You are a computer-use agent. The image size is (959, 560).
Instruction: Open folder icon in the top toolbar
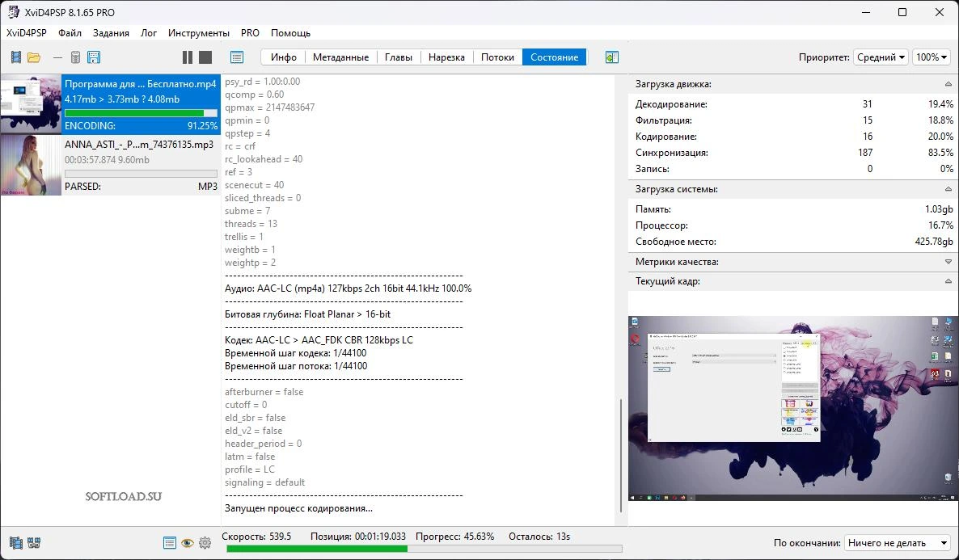click(34, 57)
